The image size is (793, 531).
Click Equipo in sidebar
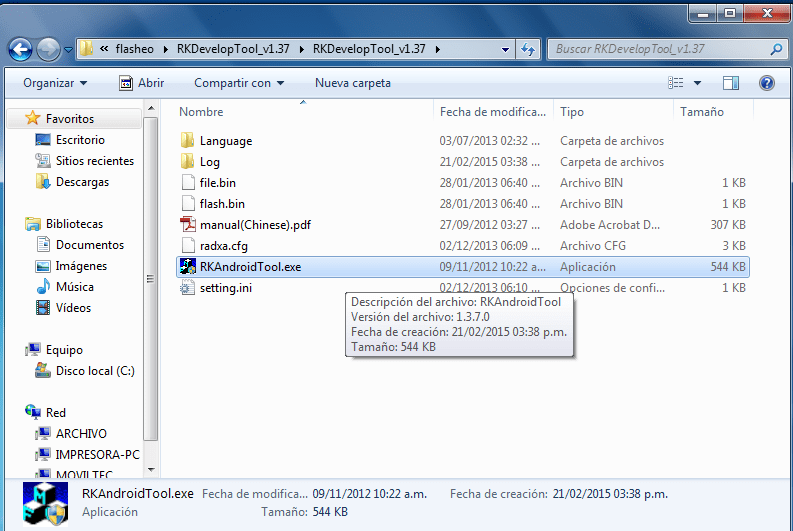point(54,349)
